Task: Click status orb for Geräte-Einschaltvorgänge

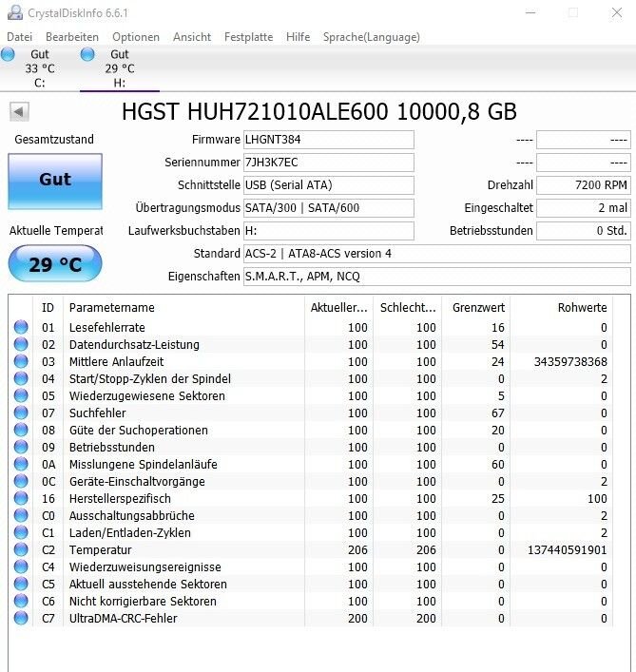Action: (21, 481)
